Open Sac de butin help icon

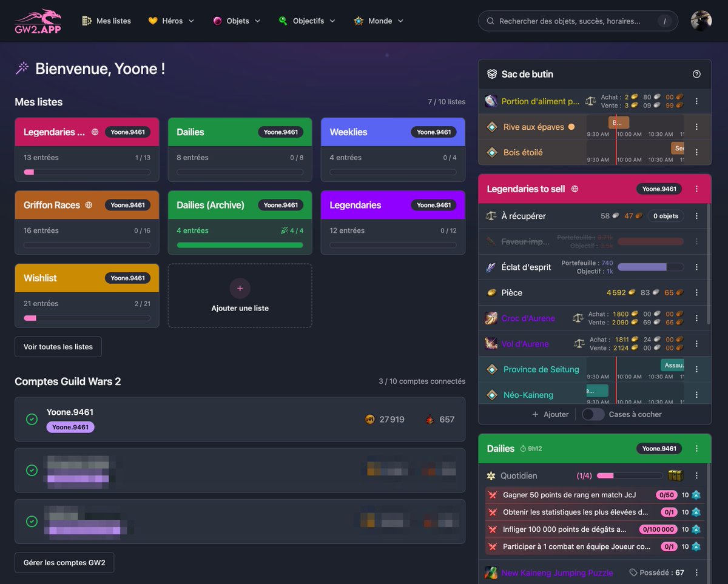coord(696,74)
